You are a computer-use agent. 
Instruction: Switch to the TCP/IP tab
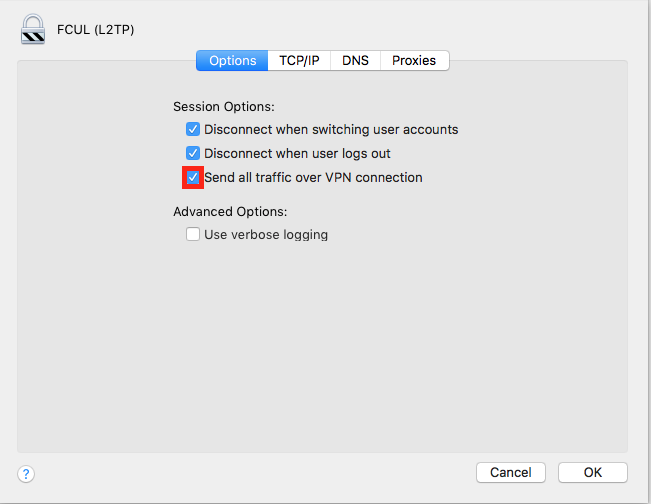(299, 61)
